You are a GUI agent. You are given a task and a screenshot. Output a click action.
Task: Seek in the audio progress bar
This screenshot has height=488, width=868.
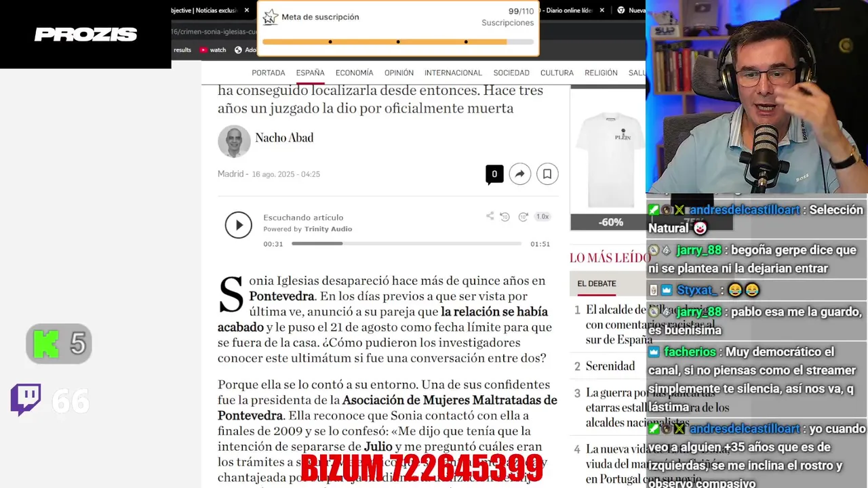[407, 243]
